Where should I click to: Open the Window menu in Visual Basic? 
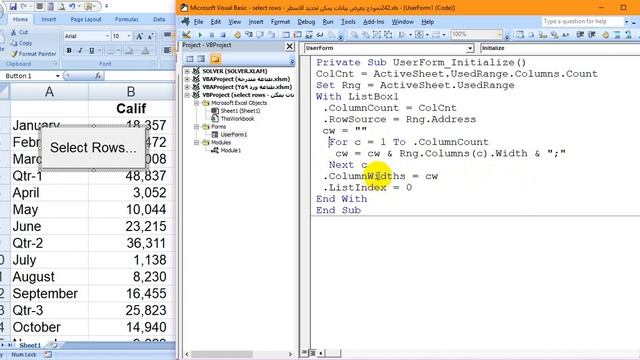tap(402, 22)
